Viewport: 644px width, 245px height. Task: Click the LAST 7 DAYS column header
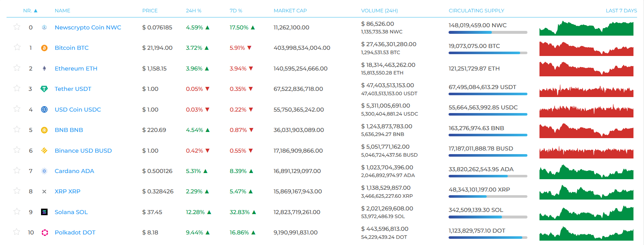[621, 11]
